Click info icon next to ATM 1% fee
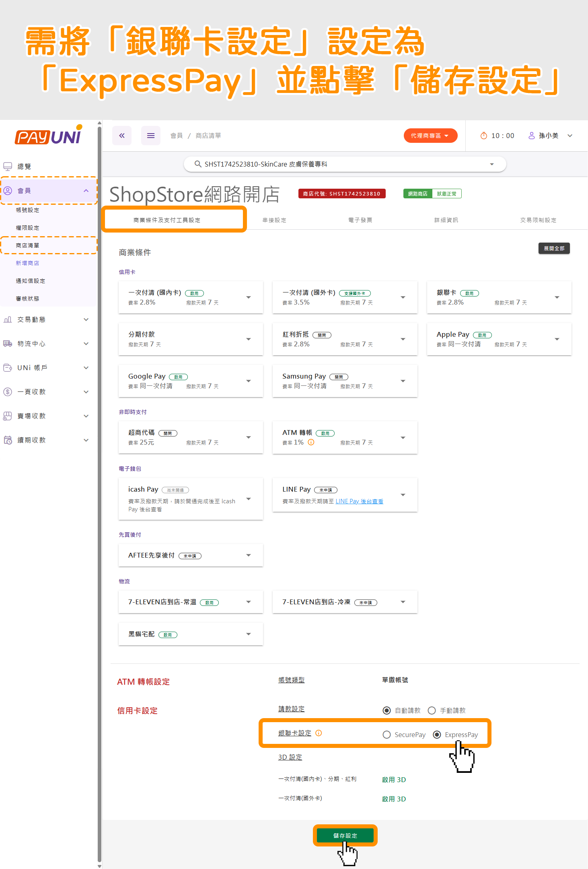 click(x=311, y=442)
